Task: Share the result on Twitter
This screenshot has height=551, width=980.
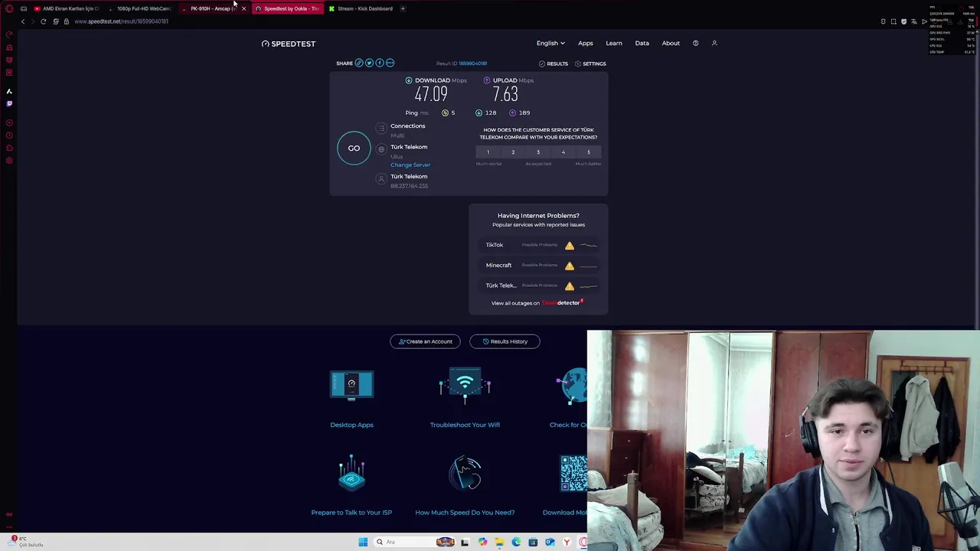Action: (369, 63)
